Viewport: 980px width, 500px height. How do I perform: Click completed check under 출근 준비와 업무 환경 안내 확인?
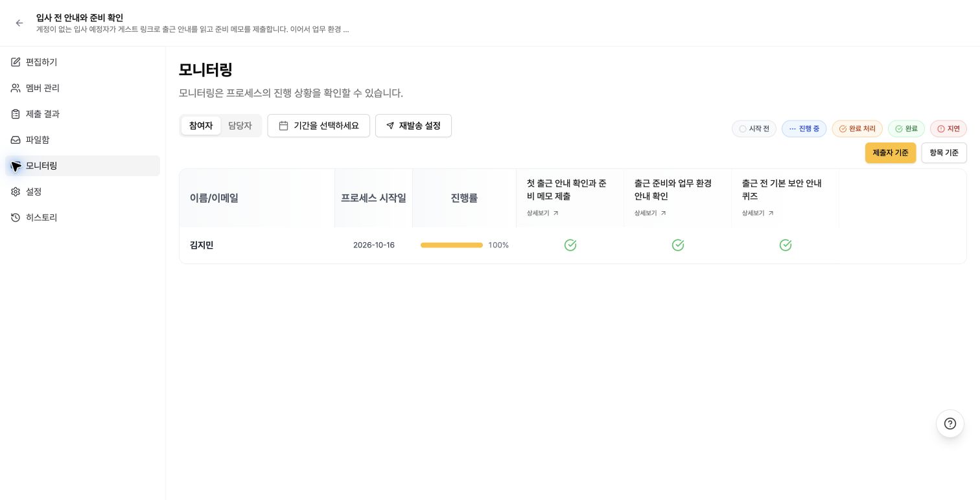678,245
